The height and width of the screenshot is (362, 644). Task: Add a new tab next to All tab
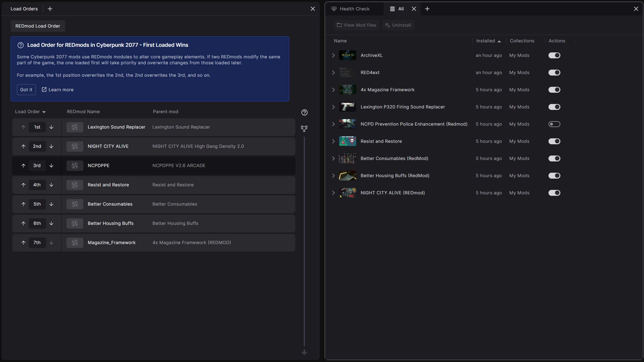[427, 9]
